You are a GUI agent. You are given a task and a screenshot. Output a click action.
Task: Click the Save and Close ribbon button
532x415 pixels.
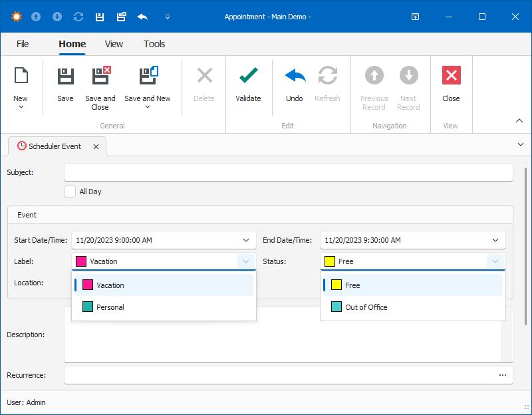click(x=100, y=88)
